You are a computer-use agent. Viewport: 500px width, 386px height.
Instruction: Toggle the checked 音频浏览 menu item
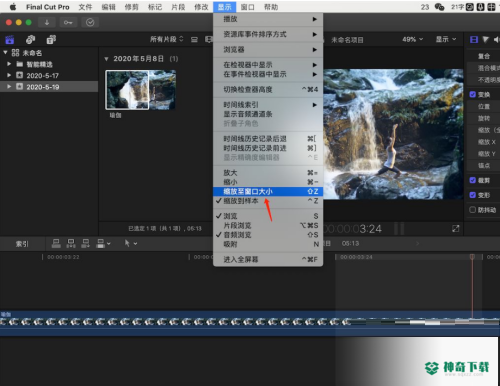(x=268, y=235)
